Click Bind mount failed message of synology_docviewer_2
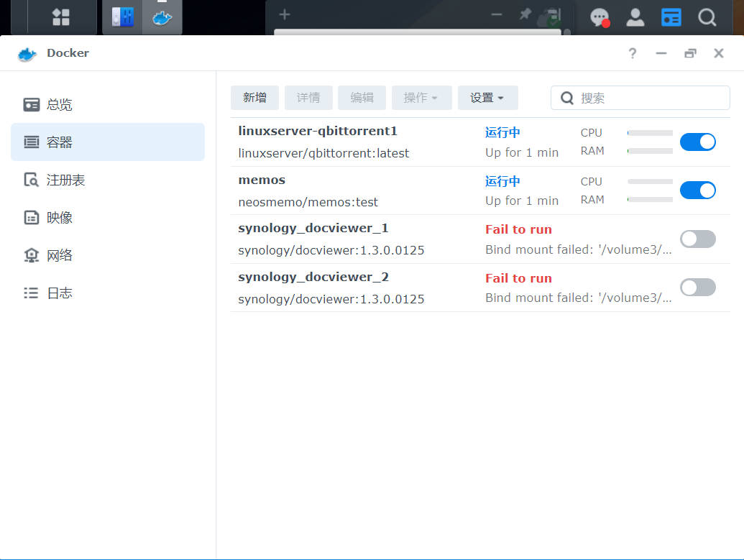This screenshot has width=744, height=560. pos(579,298)
